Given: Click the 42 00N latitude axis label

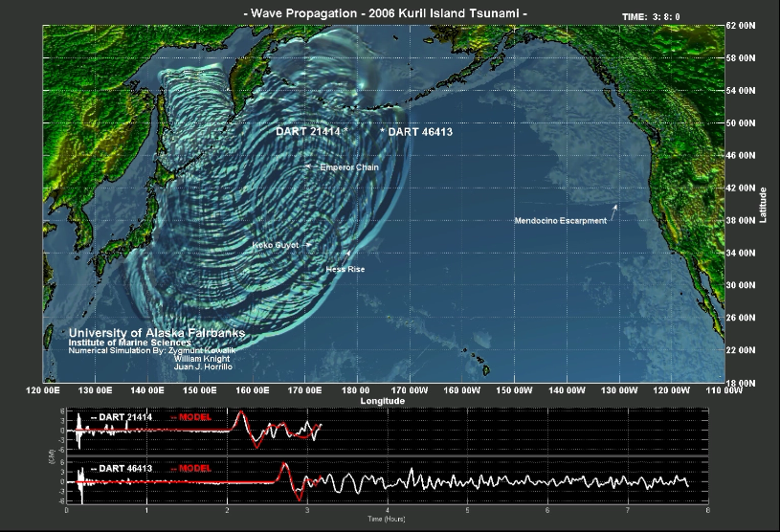Looking at the screenshot, I should 741,188.
